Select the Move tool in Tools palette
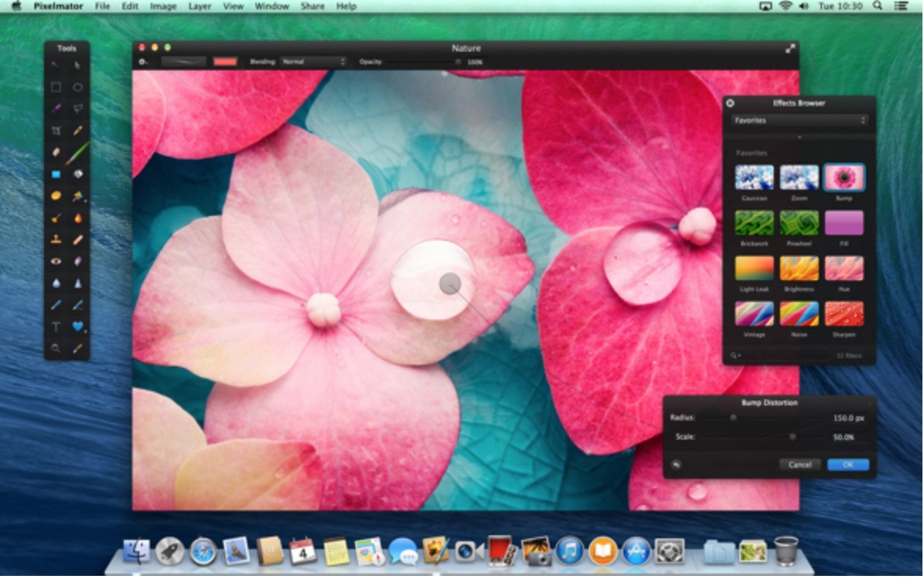The height and width of the screenshot is (579, 924). coord(78,65)
